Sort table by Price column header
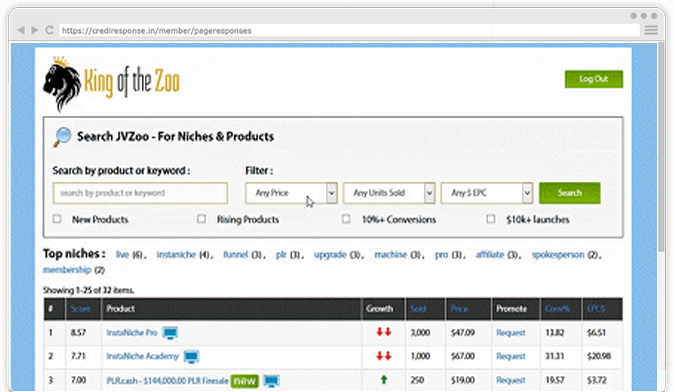 pyautogui.click(x=459, y=309)
